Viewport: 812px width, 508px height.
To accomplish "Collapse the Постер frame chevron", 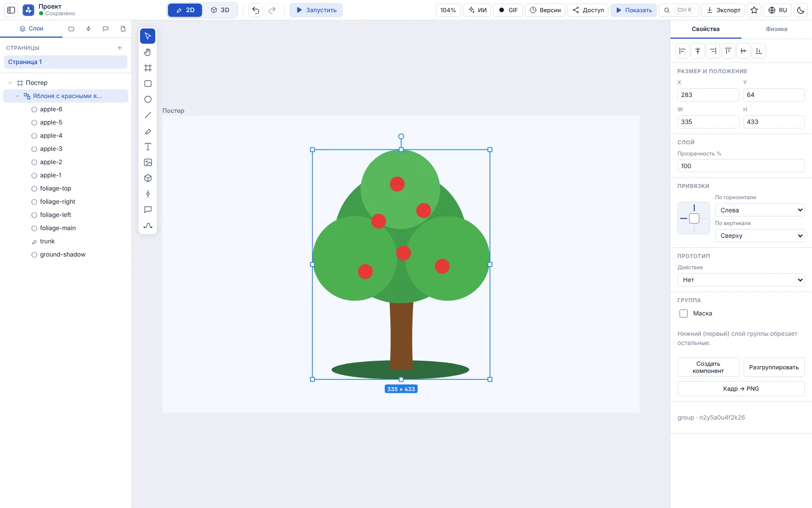I will (x=10, y=83).
